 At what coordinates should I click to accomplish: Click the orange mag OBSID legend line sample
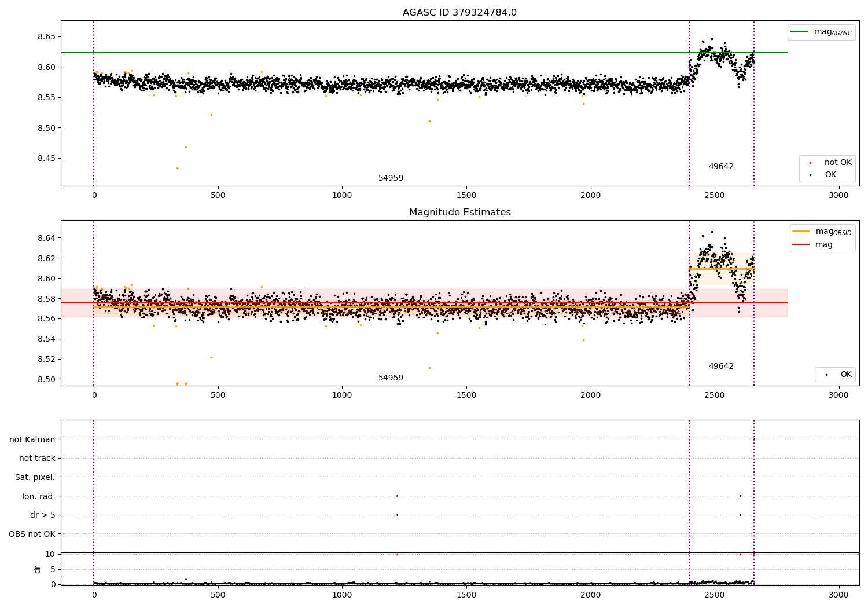tap(801, 232)
